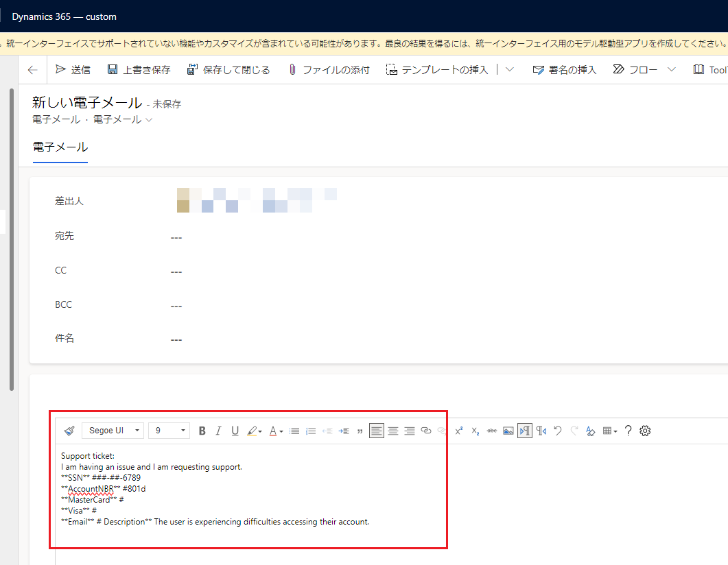
Task: Click the block quote icon
Action: pyautogui.click(x=360, y=431)
